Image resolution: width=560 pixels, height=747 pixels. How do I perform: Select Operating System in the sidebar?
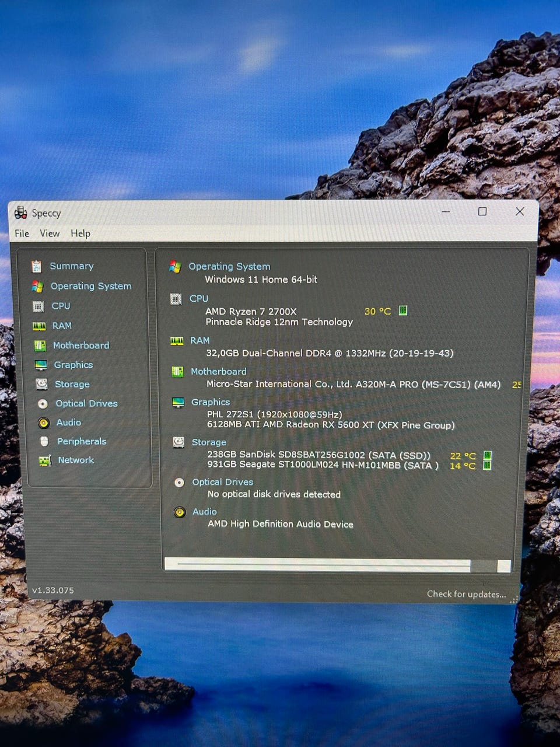91,287
